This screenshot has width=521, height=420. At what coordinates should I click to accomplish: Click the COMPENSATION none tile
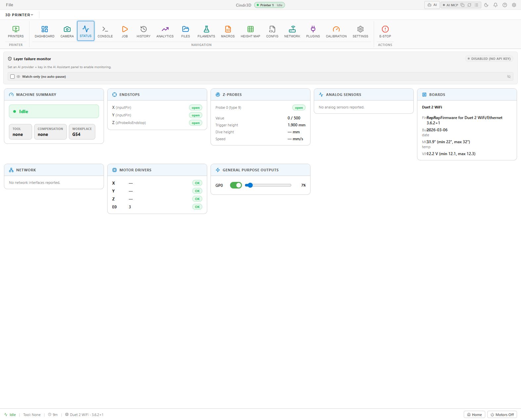coord(50,132)
